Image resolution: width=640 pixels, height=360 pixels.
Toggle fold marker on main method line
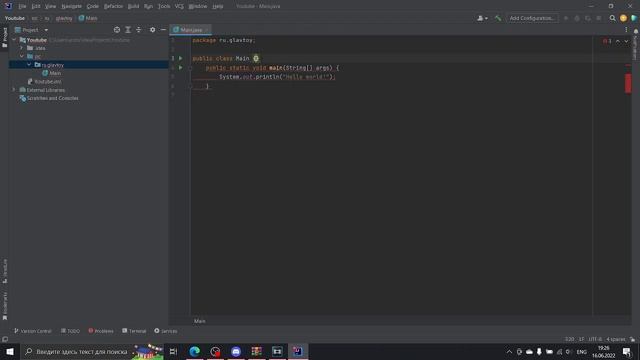pyautogui.click(x=190, y=68)
